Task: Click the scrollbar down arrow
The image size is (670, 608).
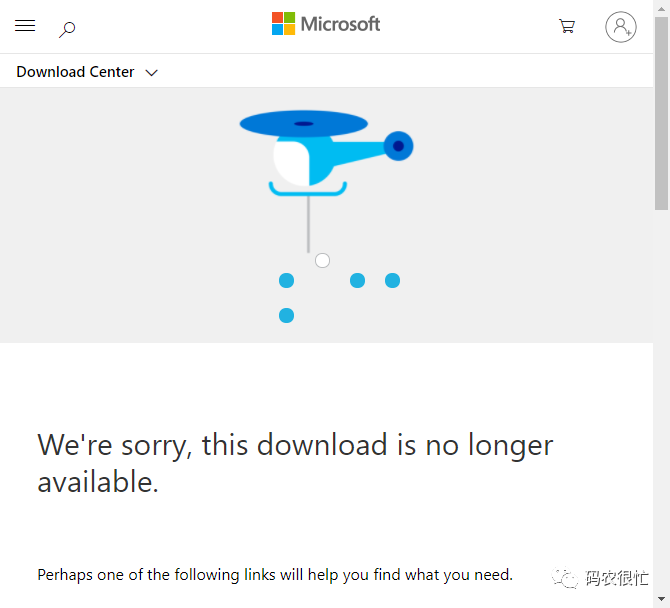Action: pyautogui.click(x=661, y=599)
